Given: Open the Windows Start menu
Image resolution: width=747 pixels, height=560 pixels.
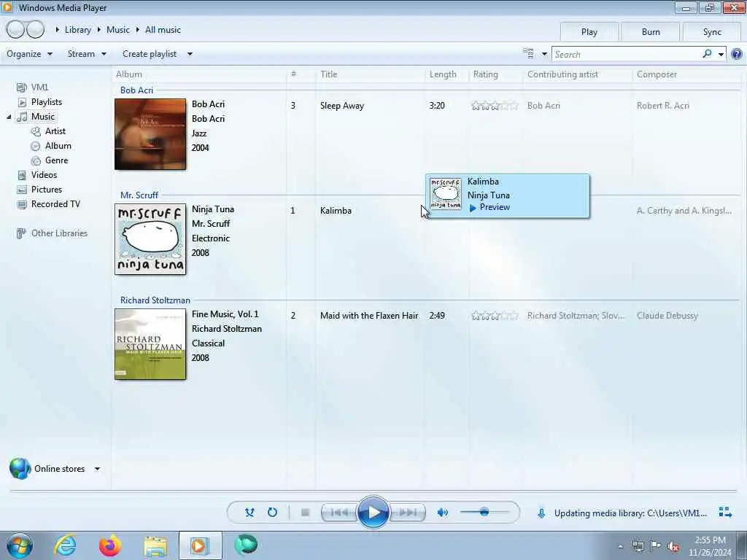Looking at the screenshot, I should pyautogui.click(x=20, y=545).
